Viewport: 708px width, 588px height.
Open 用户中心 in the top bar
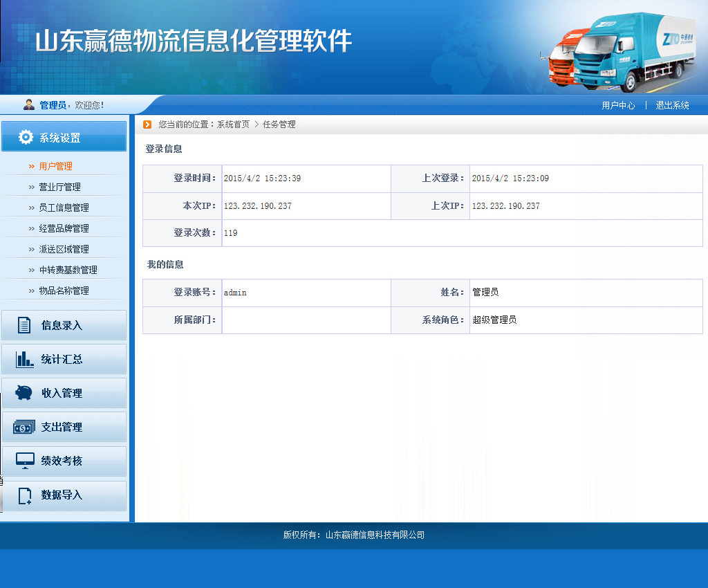click(618, 106)
